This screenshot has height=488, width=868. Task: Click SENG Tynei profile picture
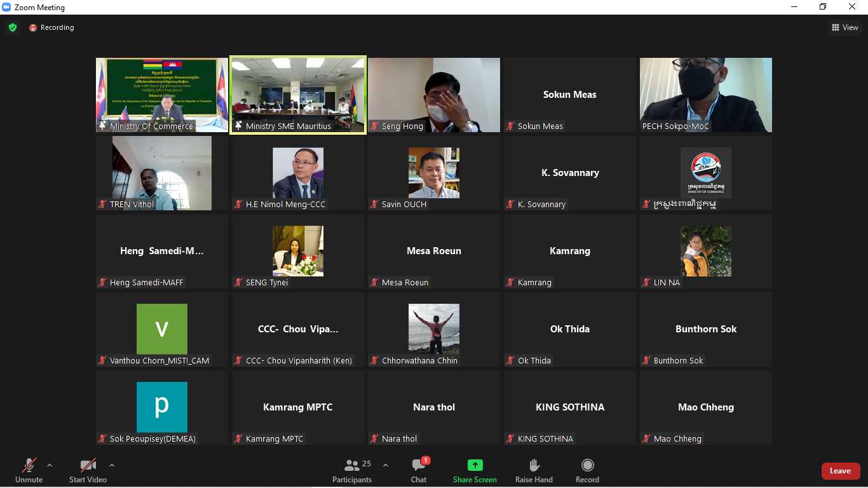pos(298,251)
